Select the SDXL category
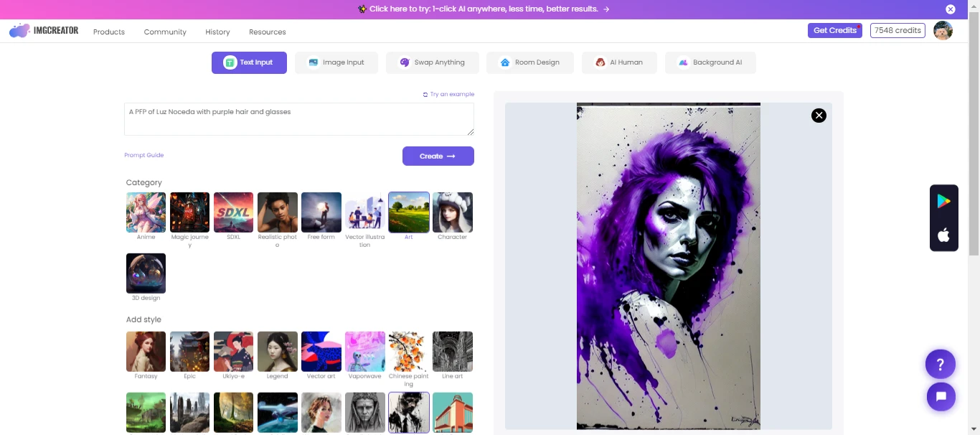The image size is (980, 435). [x=233, y=212]
